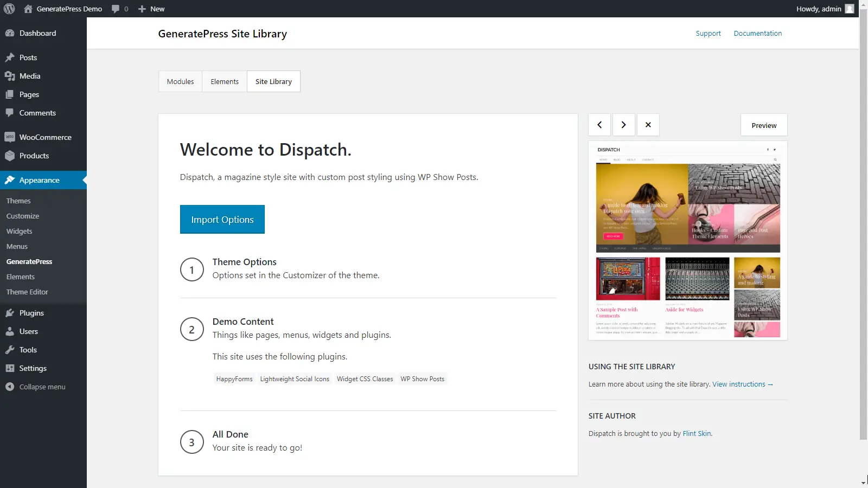Viewport: 868px width, 488px height.
Task: Click the SITE AUTHOR heading
Action: tap(612, 416)
